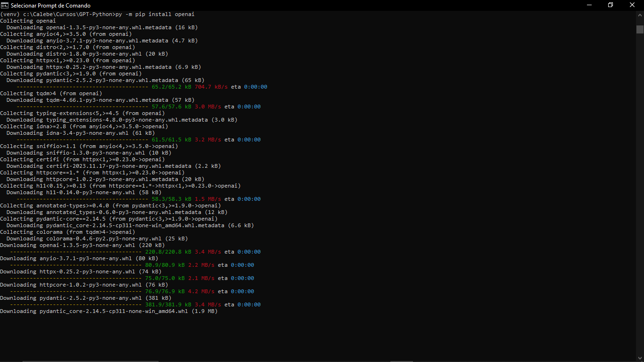Click the 'Downloading certifi-2023.11.17' metadata line
The image size is (644, 362).
click(x=114, y=166)
